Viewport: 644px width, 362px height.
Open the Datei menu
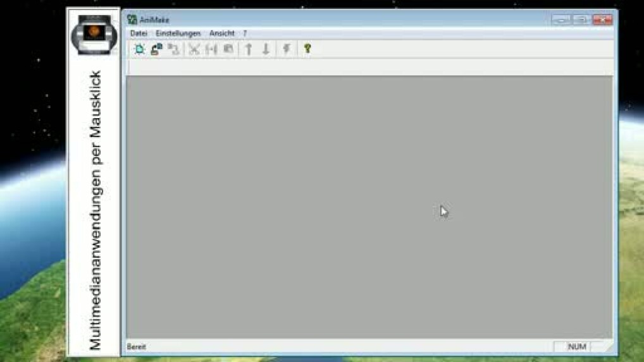138,33
